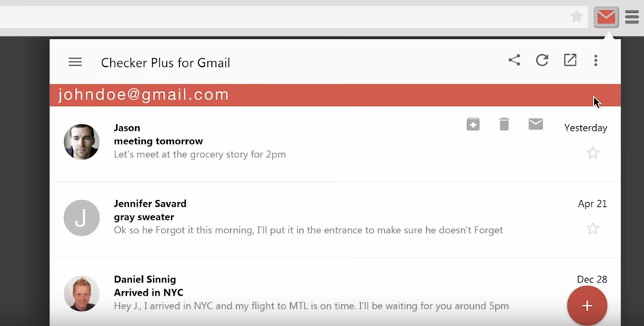Image resolution: width=644 pixels, height=326 pixels.
Task: Bookmark page with browser star icon
Action: (577, 17)
